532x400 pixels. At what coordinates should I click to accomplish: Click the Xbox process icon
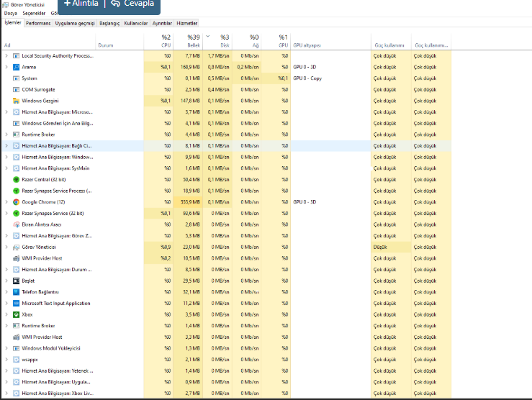16,314
